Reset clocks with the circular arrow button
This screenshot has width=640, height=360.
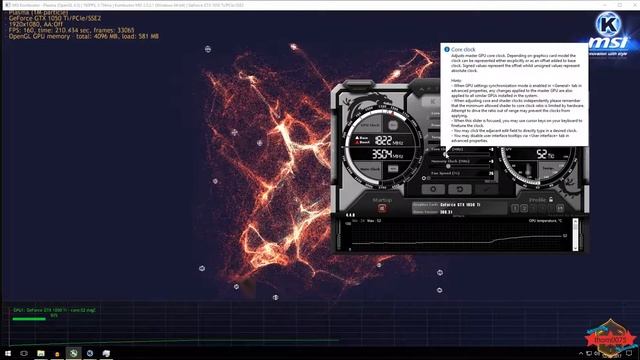point(460,189)
